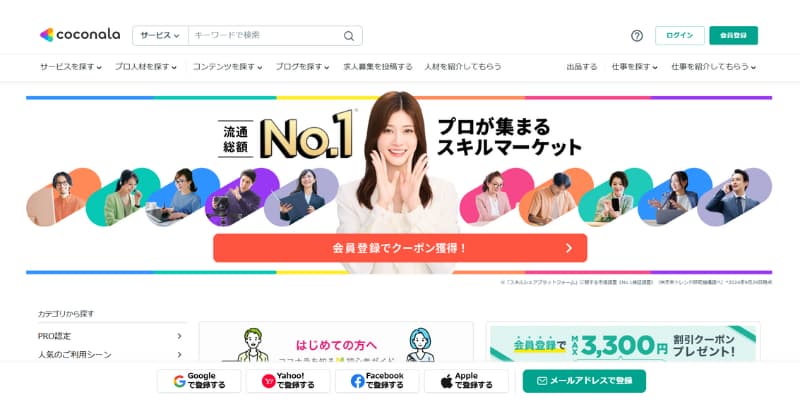800x419 pixels.
Task: Register with the Apple icon button
Action: click(x=466, y=381)
